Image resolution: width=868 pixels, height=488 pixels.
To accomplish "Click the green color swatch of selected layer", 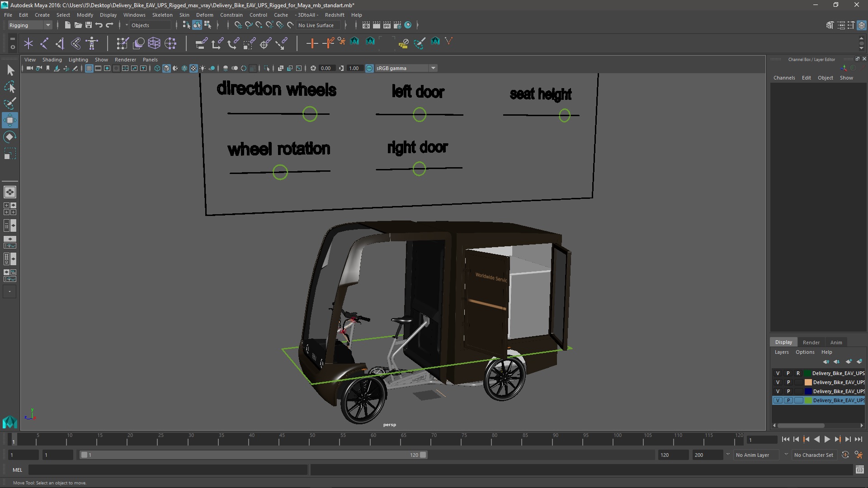I will click(808, 400).
